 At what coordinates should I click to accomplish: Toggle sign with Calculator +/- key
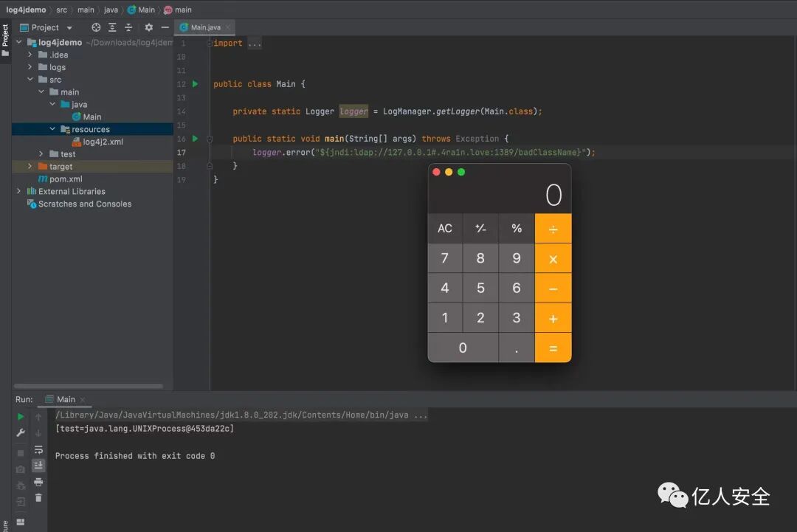coord(480,228)
